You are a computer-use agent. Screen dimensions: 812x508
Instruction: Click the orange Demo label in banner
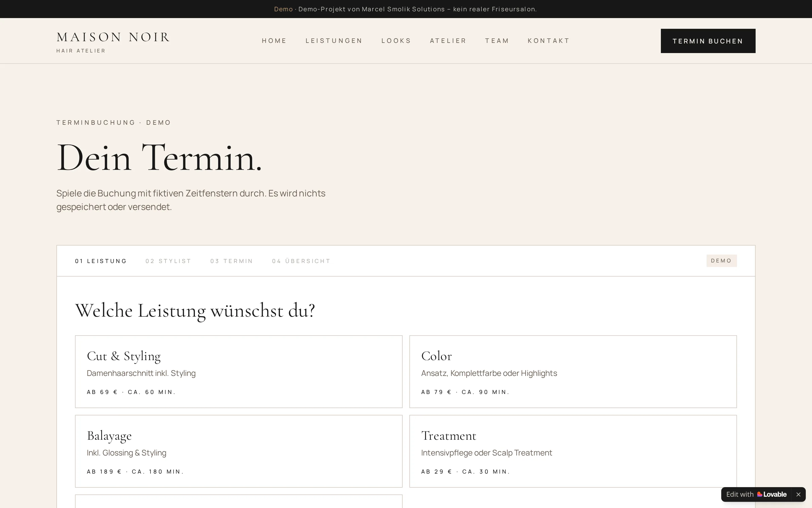pyautogui.click(x=283, y=9)
